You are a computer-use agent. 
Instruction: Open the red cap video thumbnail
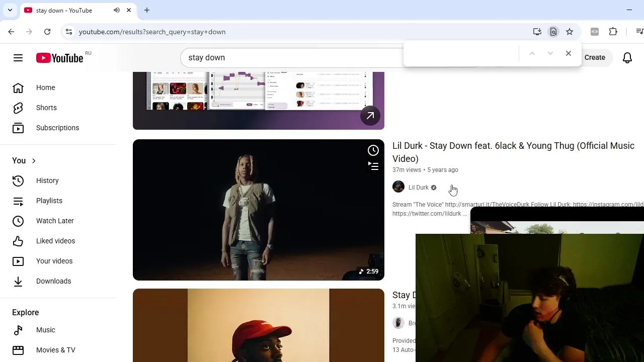pyautogui.click(x=259, y=325)
